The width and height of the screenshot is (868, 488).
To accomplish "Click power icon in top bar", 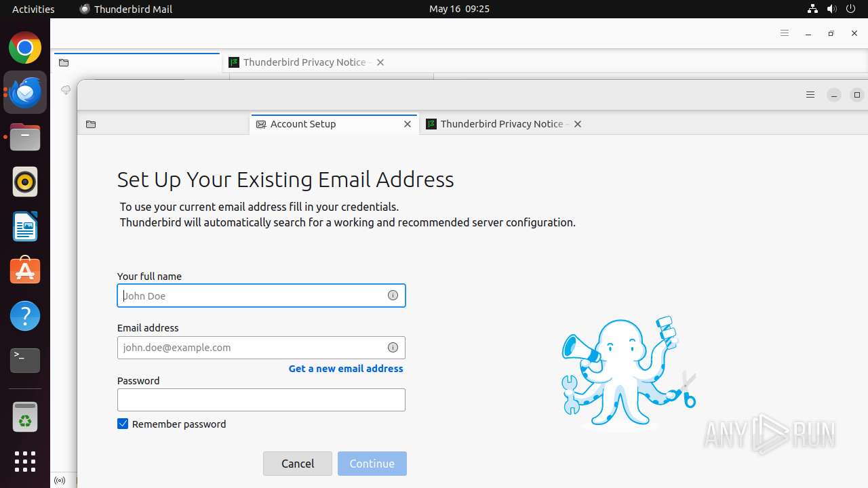I will click(851, 9).
